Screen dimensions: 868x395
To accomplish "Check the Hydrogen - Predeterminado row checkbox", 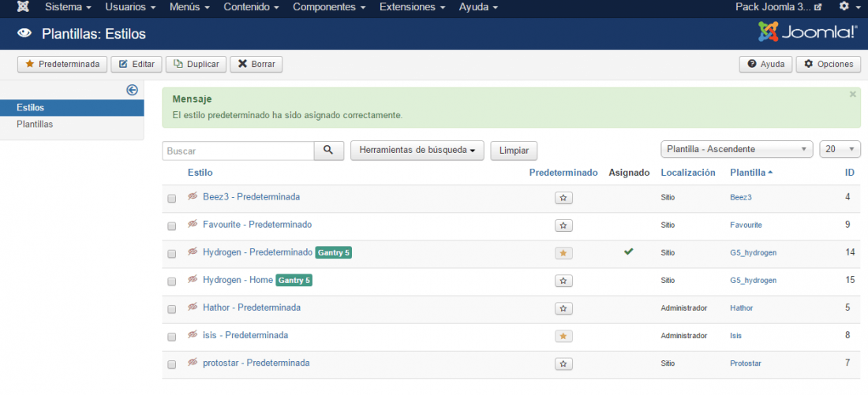I will click(171, 253).
